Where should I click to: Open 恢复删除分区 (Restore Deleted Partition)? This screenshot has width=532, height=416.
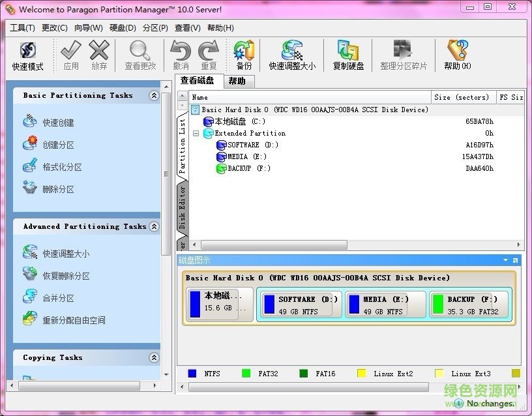[30, 275]
